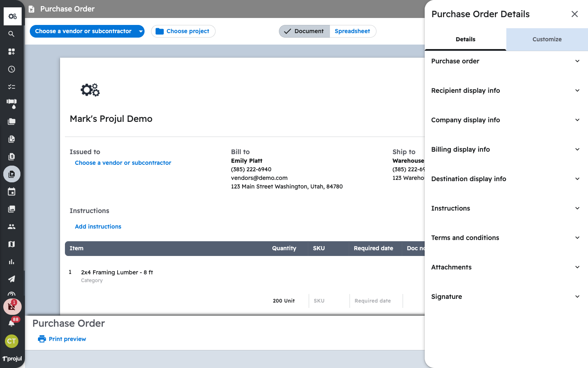Image resolution: width=588 pixels, height=368 pixels.
Task: Click the document icon beside the Purchase Order title
Action: point(31,9)
